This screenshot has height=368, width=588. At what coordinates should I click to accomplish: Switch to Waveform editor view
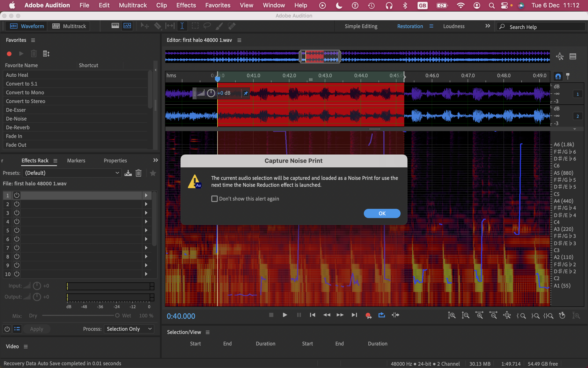pyautogui.click(x=27, y=26)
